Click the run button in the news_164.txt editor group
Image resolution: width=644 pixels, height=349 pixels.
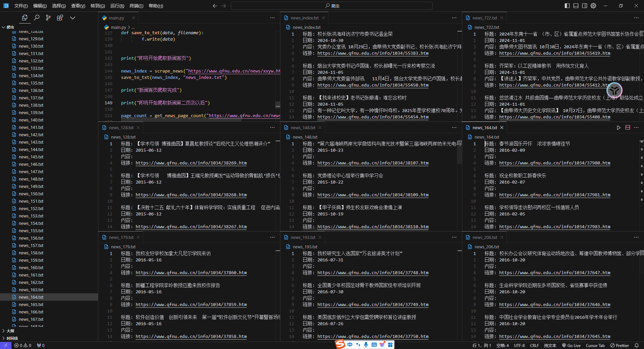619,128
